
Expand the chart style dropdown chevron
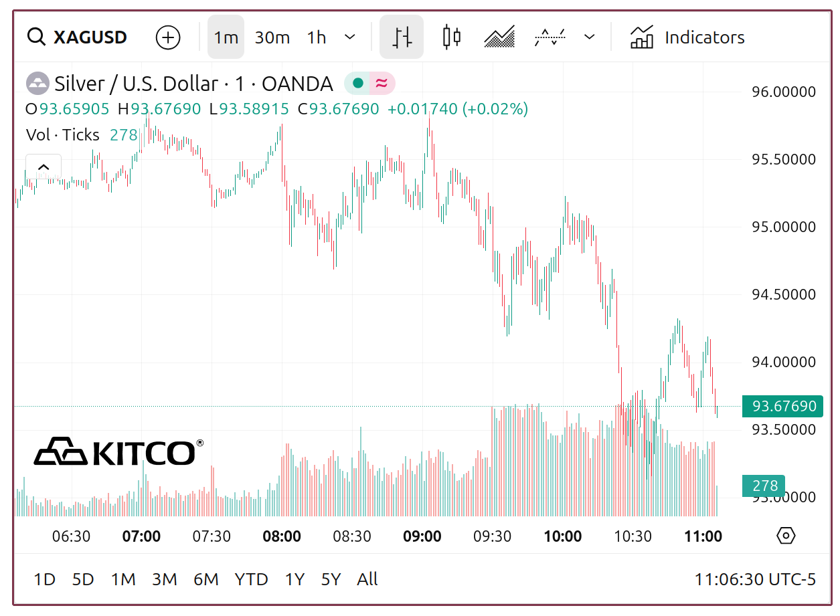589,37
